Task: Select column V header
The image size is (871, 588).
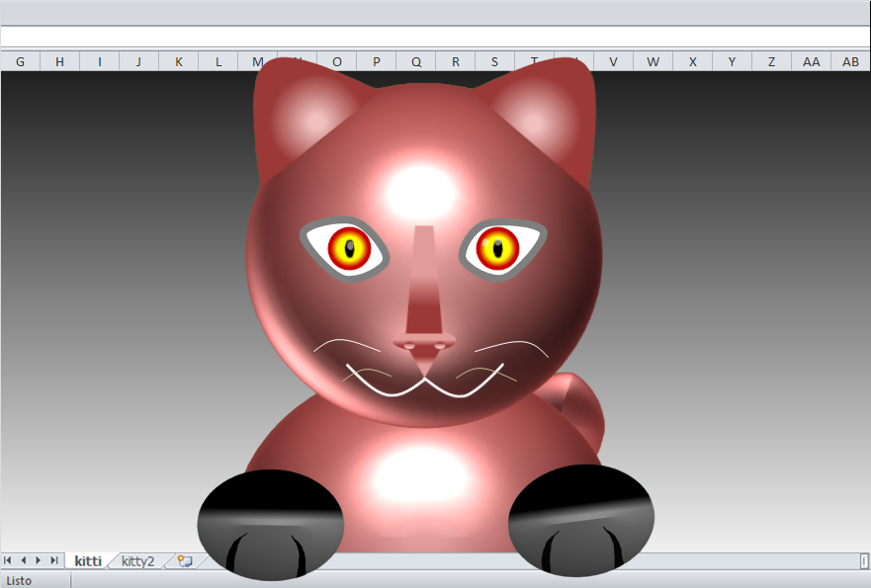Action: point(613,61)
